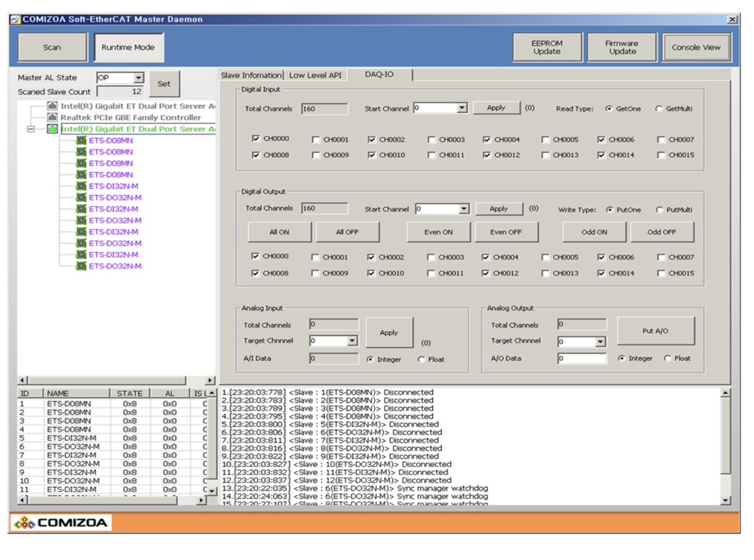Uncheck Digital Output CH0002 checkbox
Screen dimensions: 754x560
pos(371,257)
